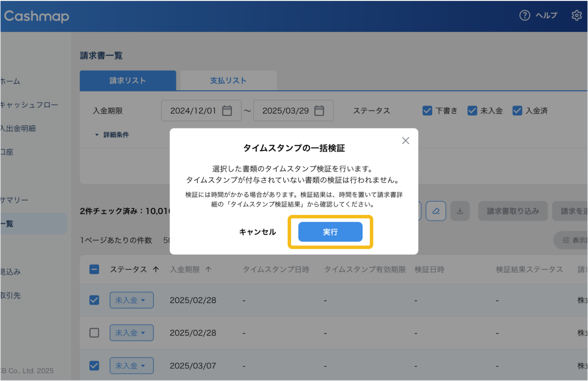
Task: Uncheck the 下書き status checkbox
Action: click(427, 111)
